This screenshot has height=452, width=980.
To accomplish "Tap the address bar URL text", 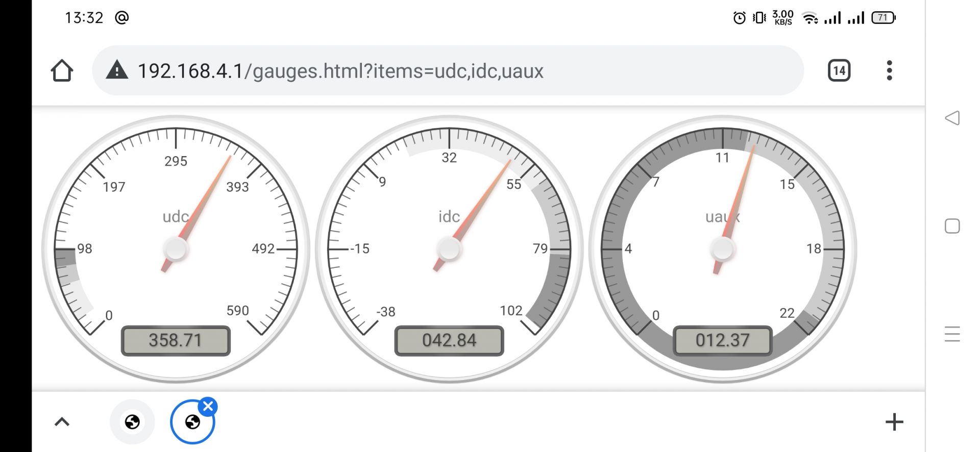I will coord(340,71).
